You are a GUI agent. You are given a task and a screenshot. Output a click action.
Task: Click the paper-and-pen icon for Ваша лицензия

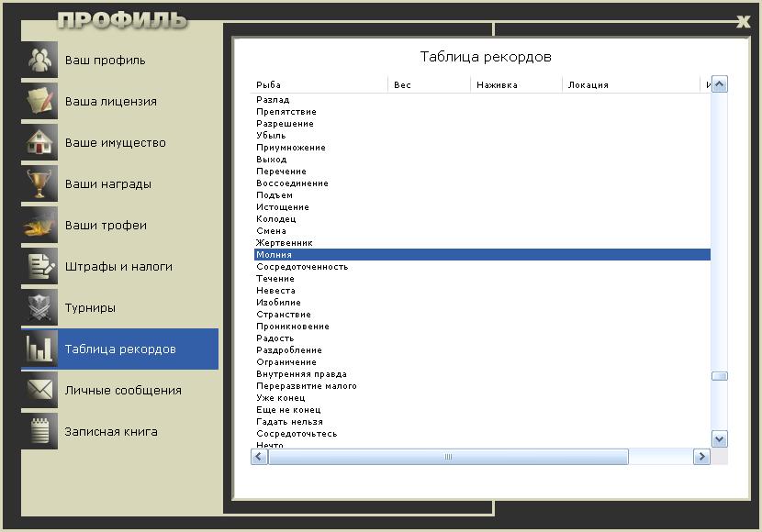click(39, 101)
